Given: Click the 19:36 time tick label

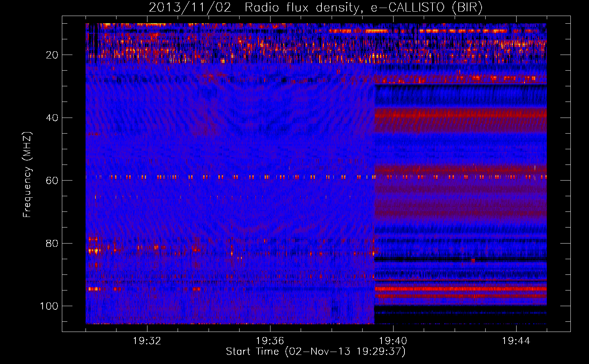Looking at the screenshot, I should coord(270,341).
